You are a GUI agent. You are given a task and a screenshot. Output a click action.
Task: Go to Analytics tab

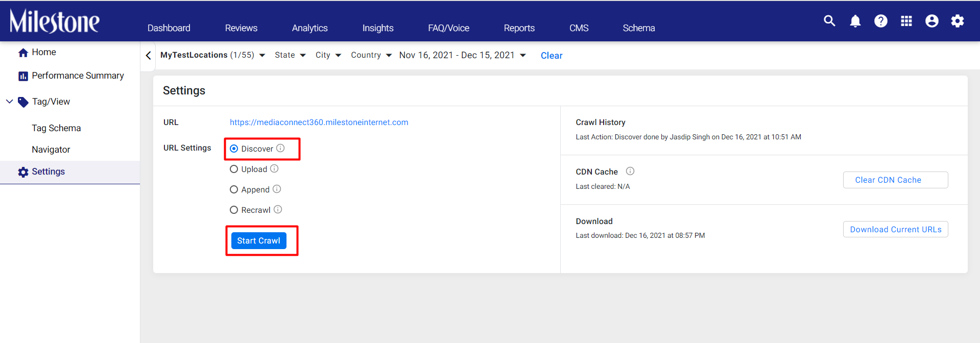click(x=310, y=28)
